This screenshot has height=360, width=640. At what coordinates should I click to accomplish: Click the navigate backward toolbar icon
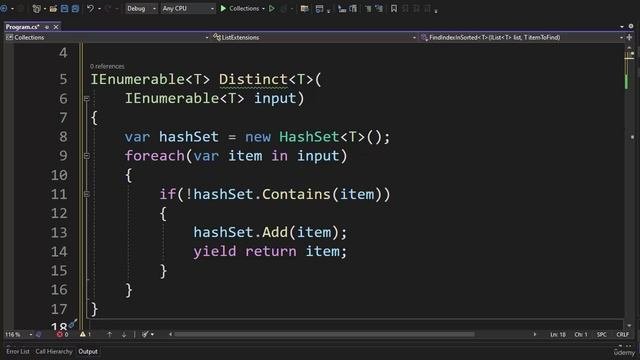4,9
